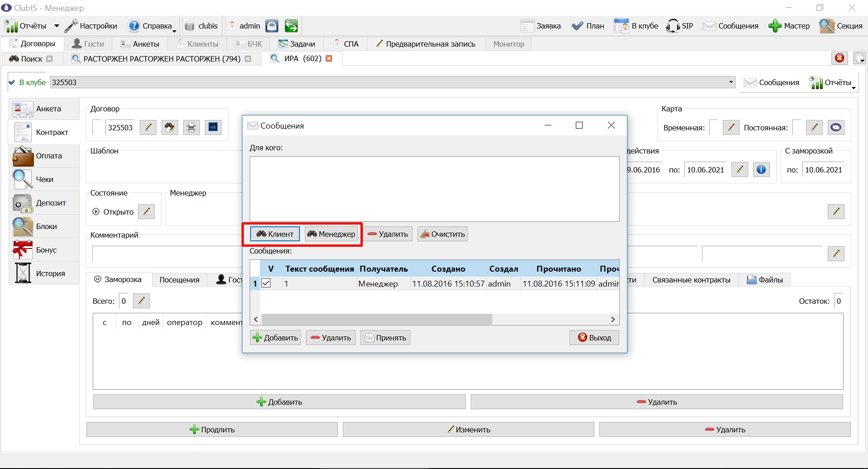
Task: Open the Оплата wallet section in sidebar
Action: (44, 156)
